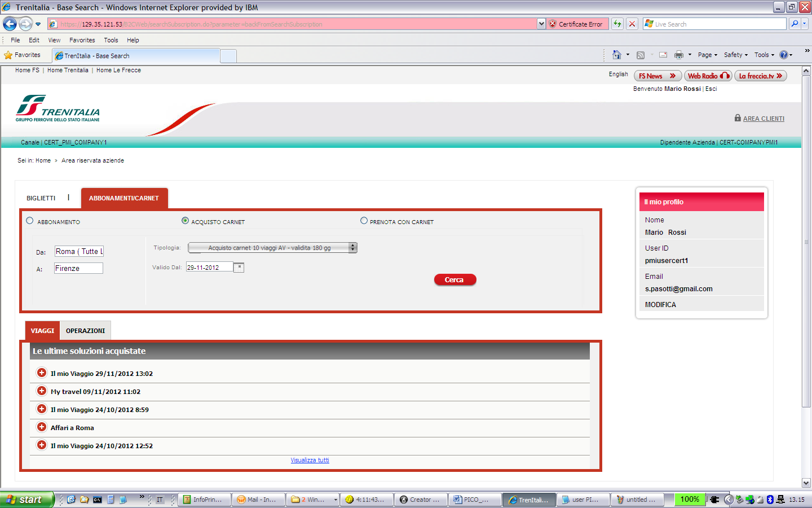Click the RSS feeds icon
812x508 pixels.
pyautogui.click(x=641, y=55)
